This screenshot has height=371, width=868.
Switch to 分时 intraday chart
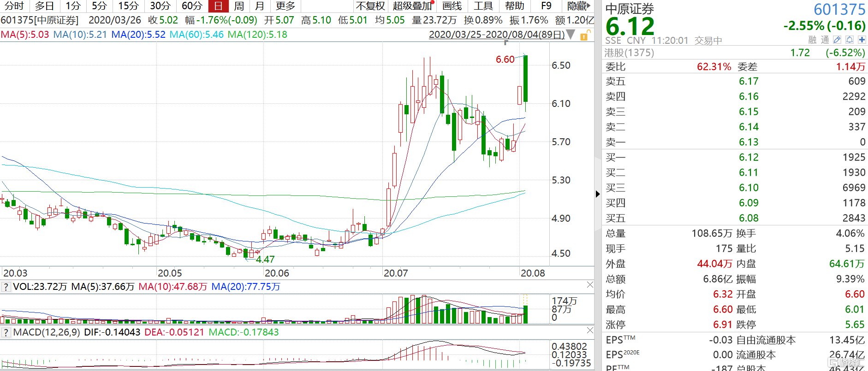pyautogui.click(x=14, y=6)
